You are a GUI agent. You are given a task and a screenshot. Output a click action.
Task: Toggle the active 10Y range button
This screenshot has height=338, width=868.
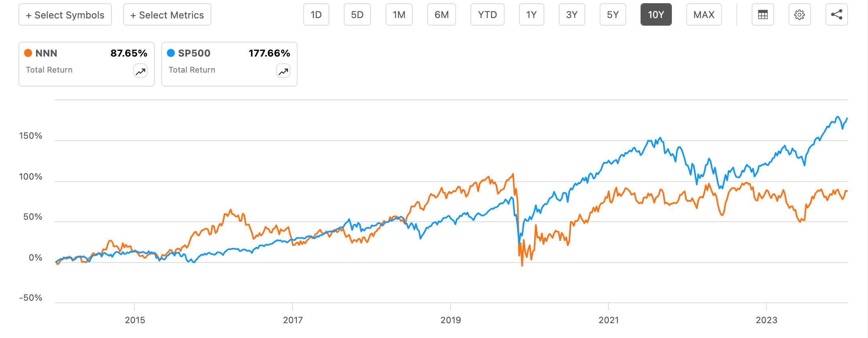pos(655,14)
